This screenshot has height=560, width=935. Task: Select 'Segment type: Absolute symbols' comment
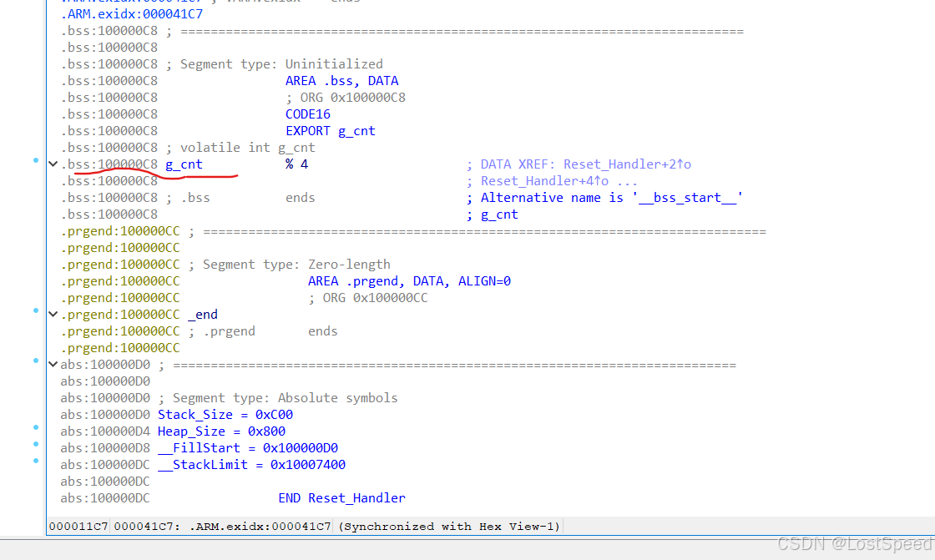pos(285,398)
